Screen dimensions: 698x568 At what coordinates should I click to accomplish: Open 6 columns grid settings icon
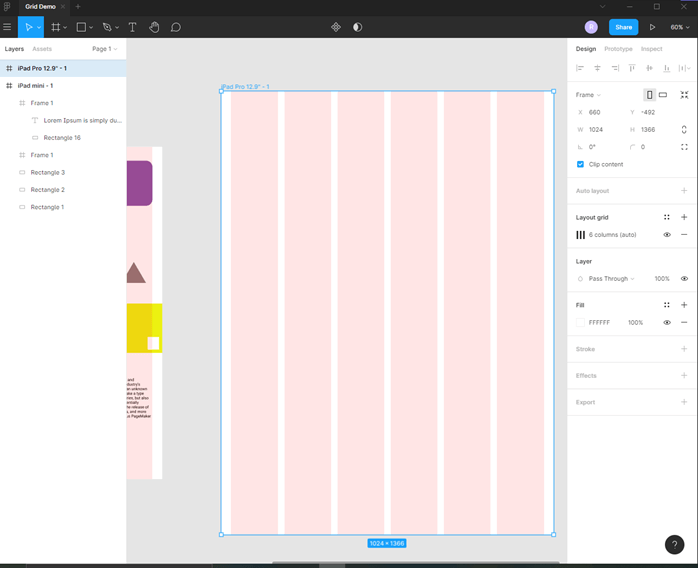click(580, 235)
